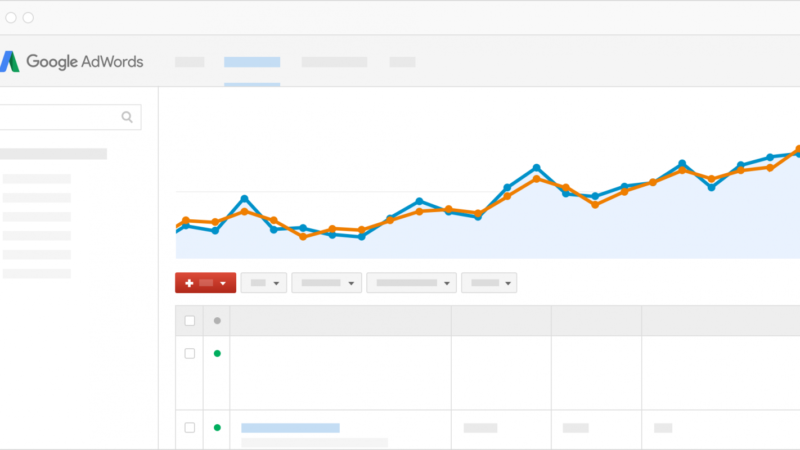Image resolution: width=800 pixels, height=450 pixels.
Task: Toggle the select-all checkbox in table header
Action: click(x=190, y=321)
